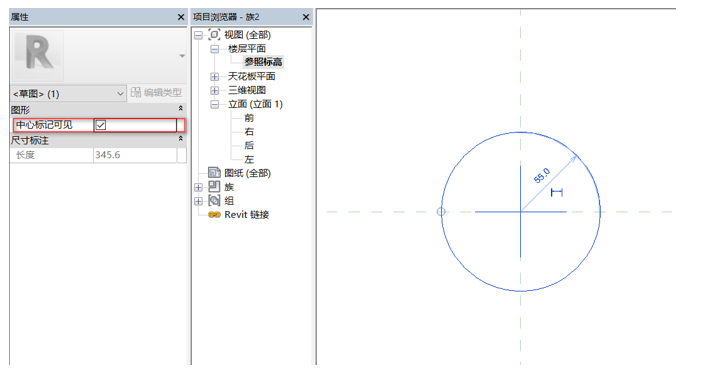The image size is (723, 390).
Task: Click the 55.0 radius dimension text
Action: (x=542, y=176)
